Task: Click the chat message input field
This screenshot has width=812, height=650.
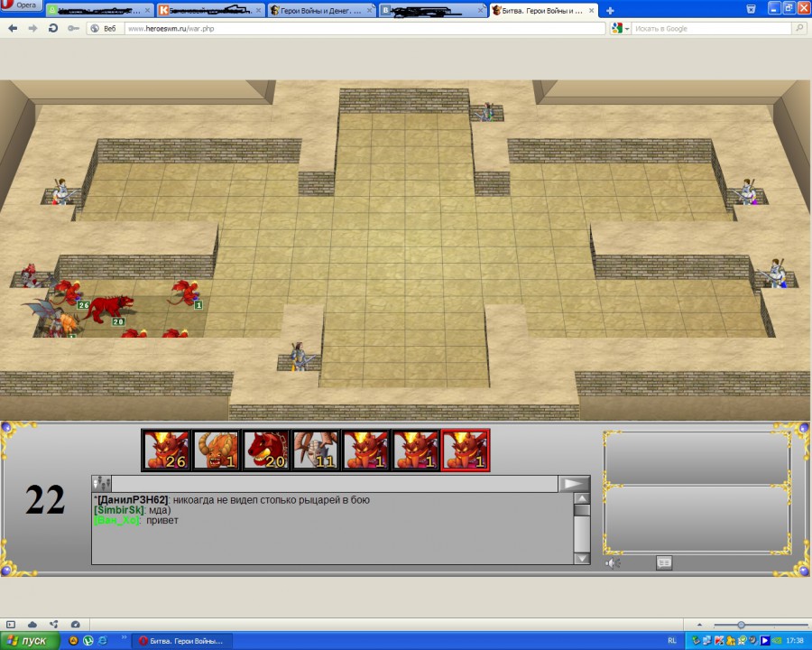Action: click(335, 484)
